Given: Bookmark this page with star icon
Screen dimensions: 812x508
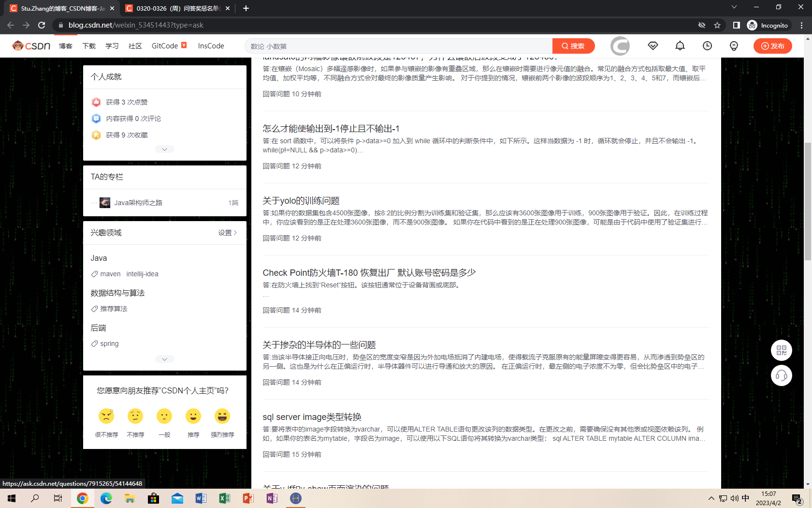Looking at the screenshot, I should tap(717, 25).
